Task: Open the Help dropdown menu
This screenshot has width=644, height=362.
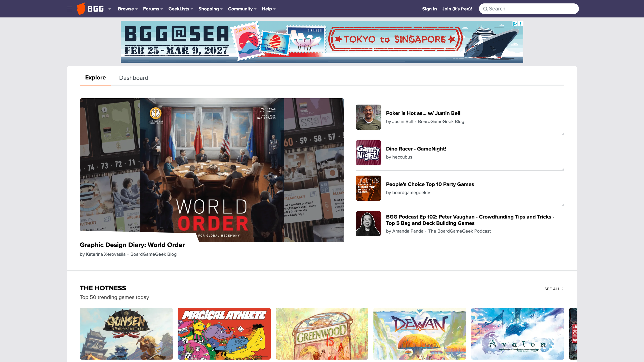Action: click(x=269, y=9)
